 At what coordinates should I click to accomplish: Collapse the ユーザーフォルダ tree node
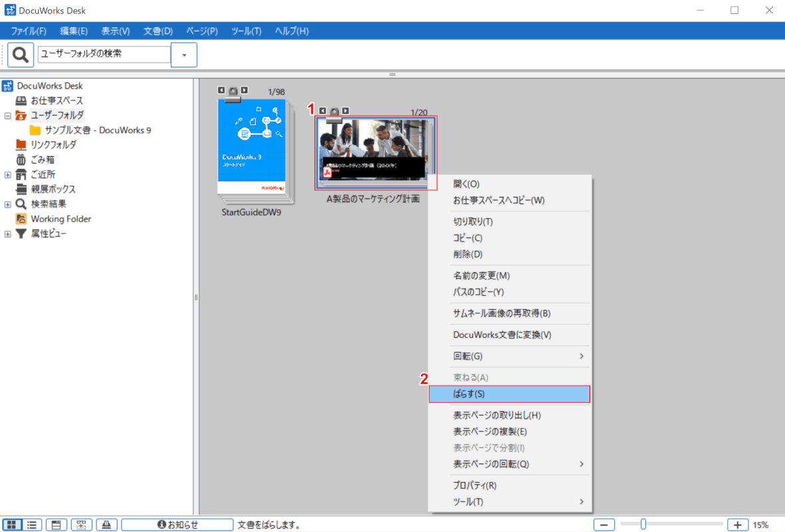point(8,115)
